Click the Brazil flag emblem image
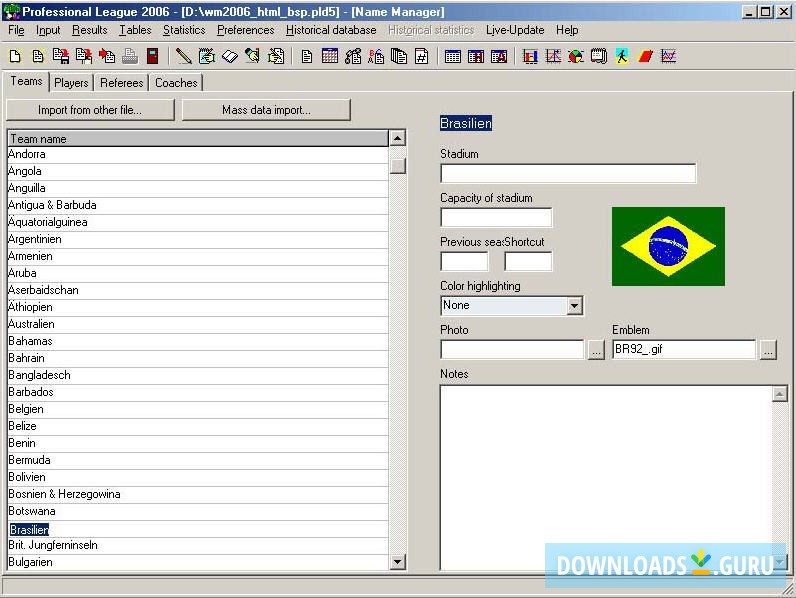Viewport: 796px width, 598px height. click(668, 246)
